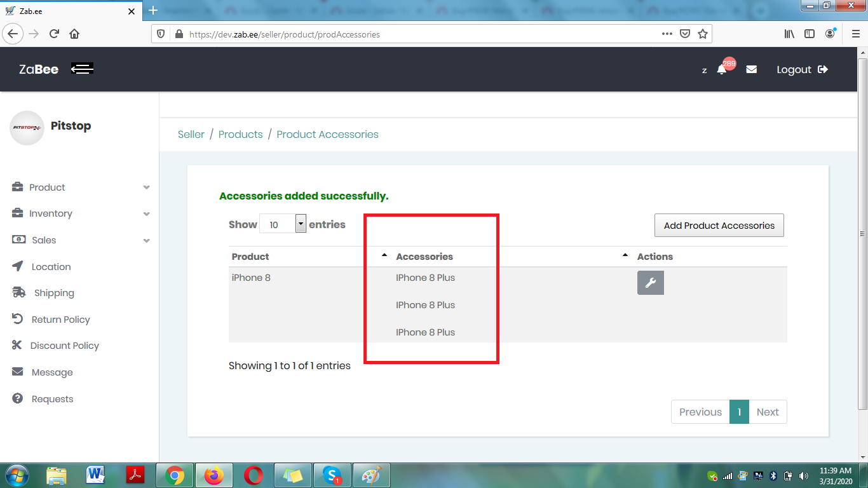The height and width of the screenshot is (488, 868).
Task: Switch to Firefox in the taskbar
Action: click(x=214, y=475)
